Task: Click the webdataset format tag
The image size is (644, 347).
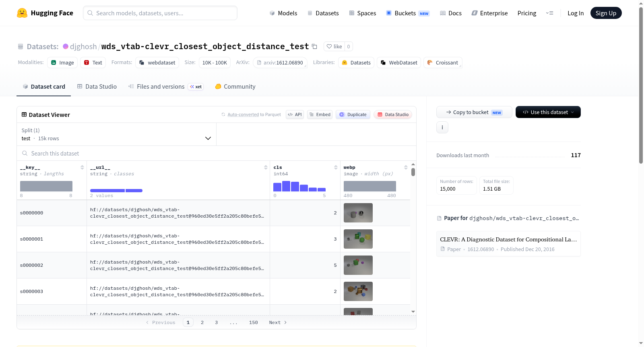Action: [157, 62]
